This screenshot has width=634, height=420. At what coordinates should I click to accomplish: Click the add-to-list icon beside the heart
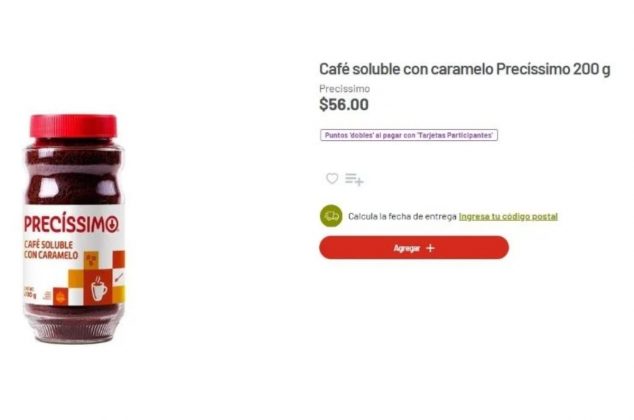(354, 179)
